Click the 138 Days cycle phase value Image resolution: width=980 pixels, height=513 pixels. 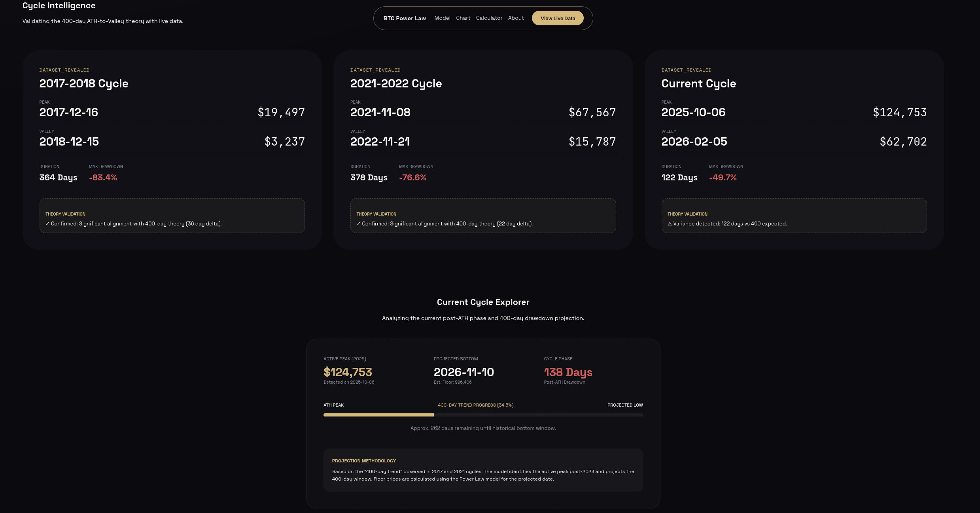click(x=568, y=372)
